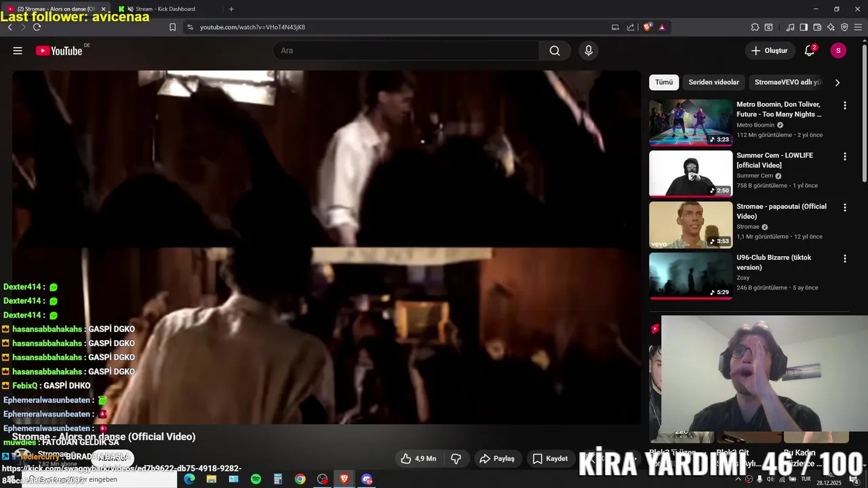Open Brave media playlist music note icon
The width and height of the screenshot is (868, 488).
pos(790,27)
